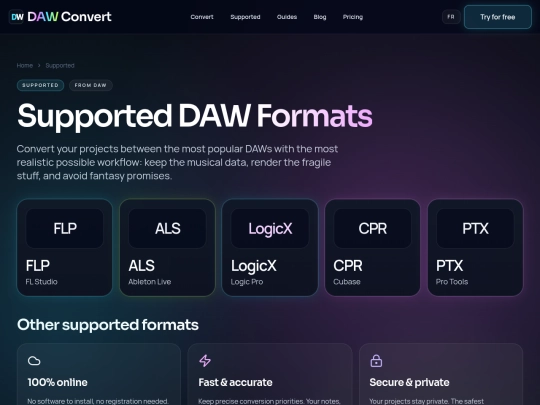Open the Convert menu item
Screen dimensions: 540x405
[x=202, y=17]
